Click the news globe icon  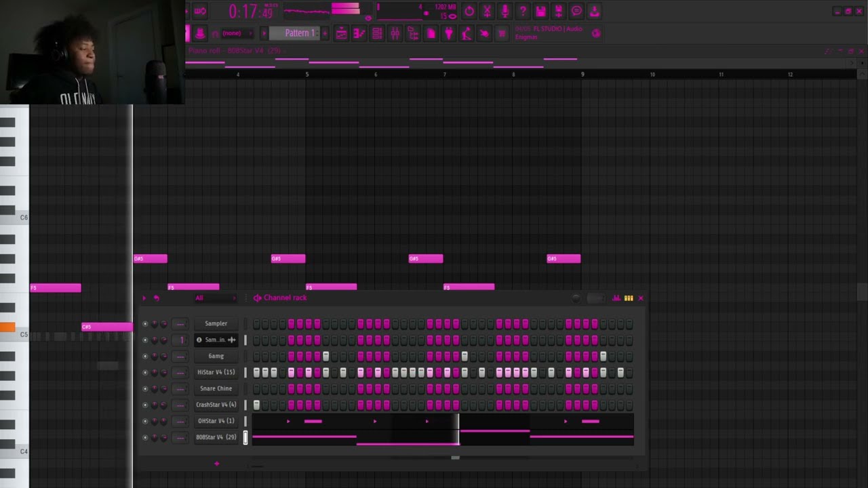pyautogui.click(x=596, y=33)
